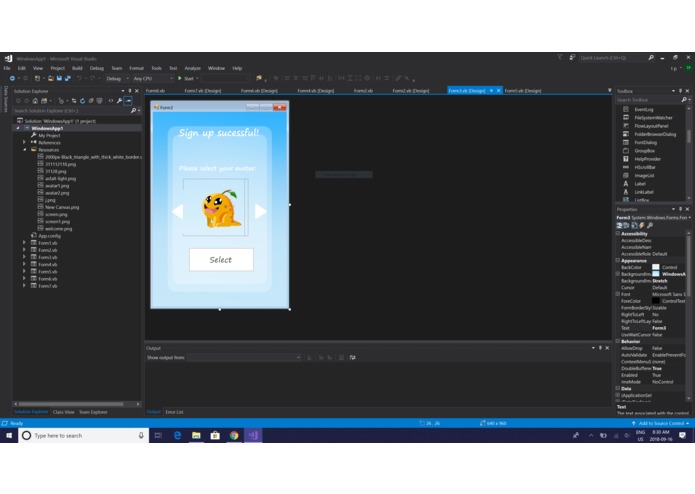Switch to the Form7.vb [Design] tab
695x494 pixels.
click(203, 91)
